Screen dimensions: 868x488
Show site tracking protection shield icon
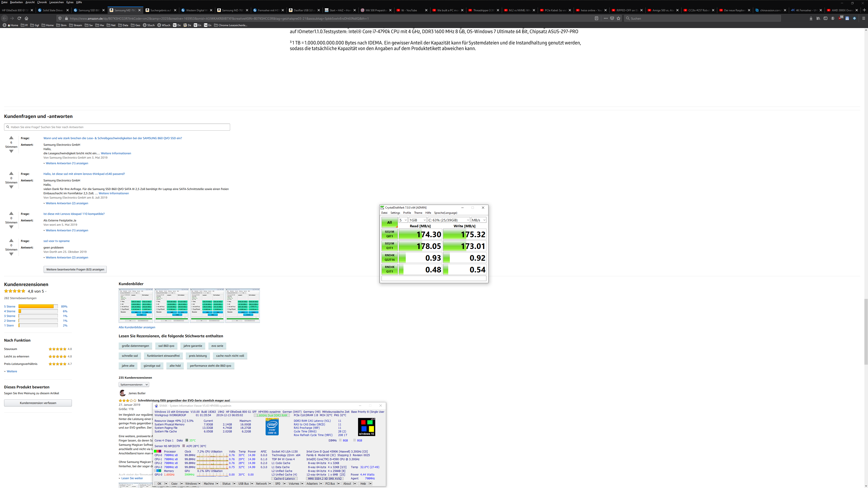pos(60,18)
